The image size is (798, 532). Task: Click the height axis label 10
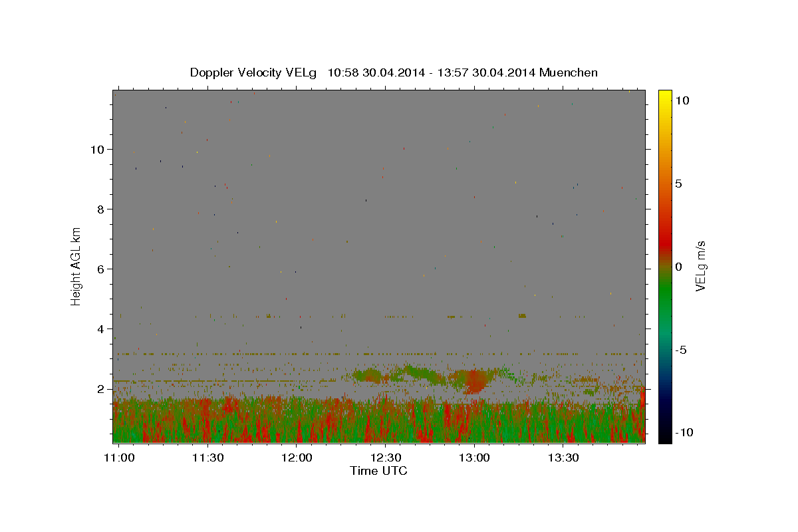click(x=96, y=149)
